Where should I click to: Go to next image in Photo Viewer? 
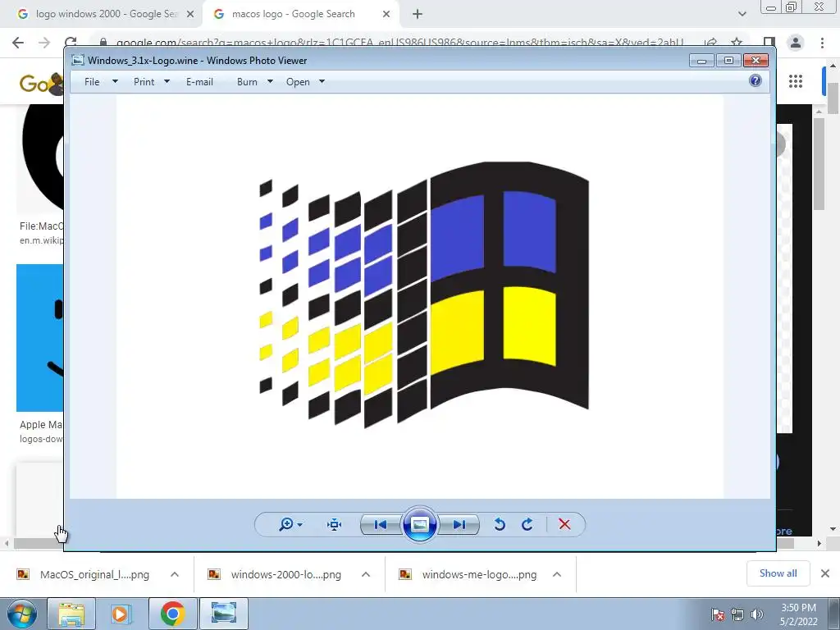459,524
